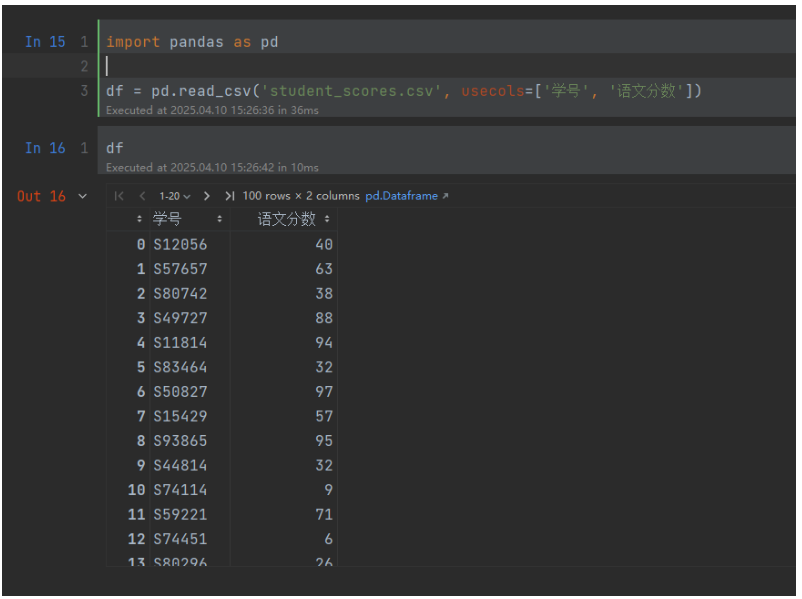The image size is (802, 599).
Task: Go to next page of dataframe output
Action: tap(206, 196)
